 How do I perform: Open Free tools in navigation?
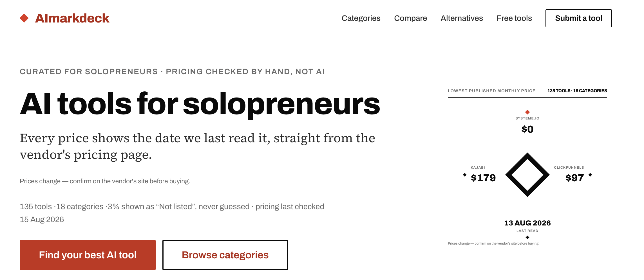514,18
